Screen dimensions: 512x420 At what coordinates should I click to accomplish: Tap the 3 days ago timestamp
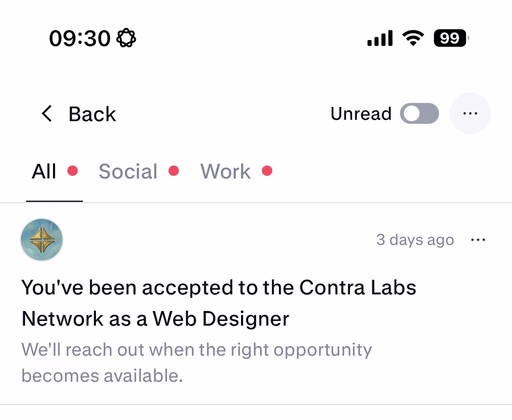click(415, 240)
